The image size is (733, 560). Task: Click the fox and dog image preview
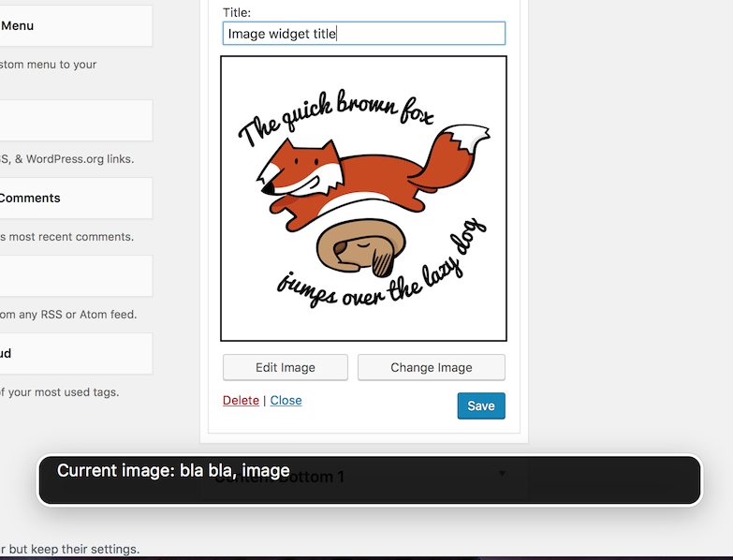pyautogui.click(x=364, y=199)
